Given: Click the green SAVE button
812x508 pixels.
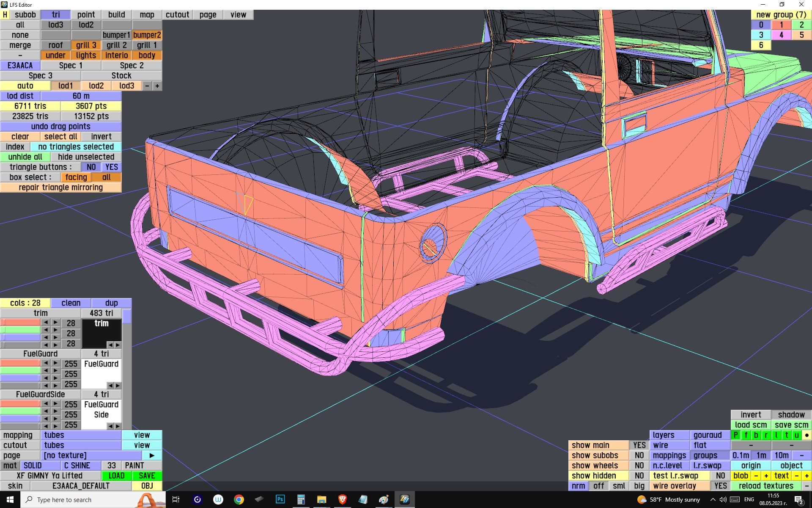Looking at the screenshot, I should click(147, 475).
